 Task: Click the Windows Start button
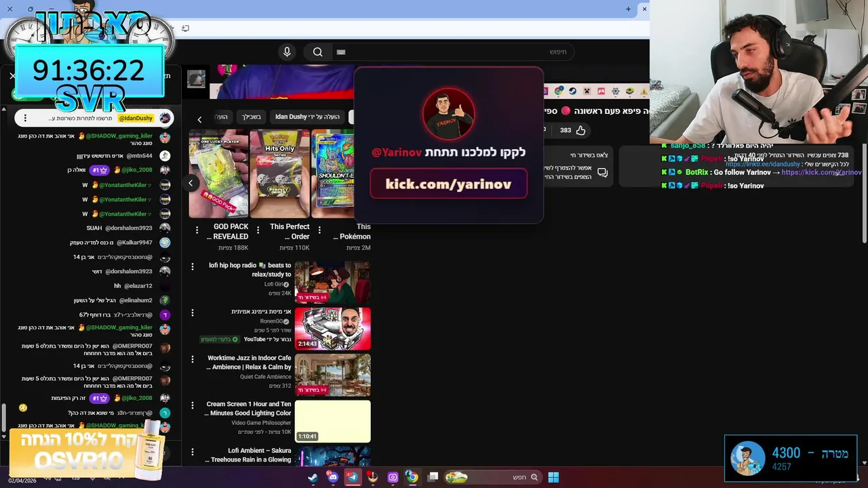click(x=553, y=477)
